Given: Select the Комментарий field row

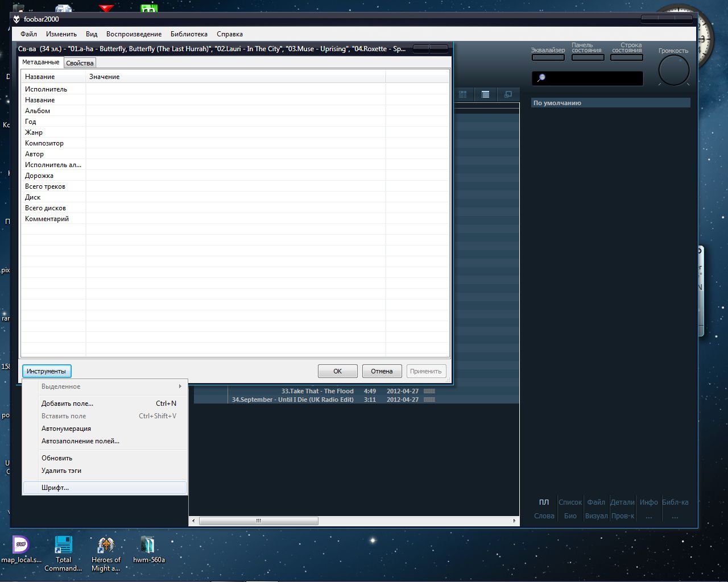Looking at the screenshot, I should click(235, 219).
